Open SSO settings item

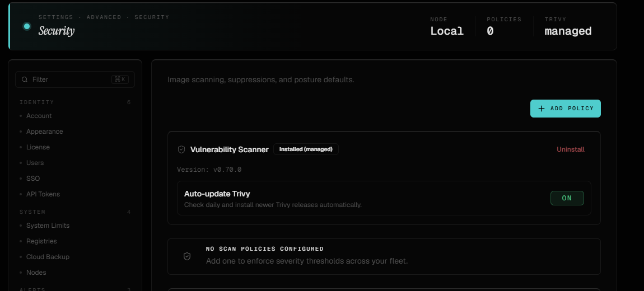point(33,178)
